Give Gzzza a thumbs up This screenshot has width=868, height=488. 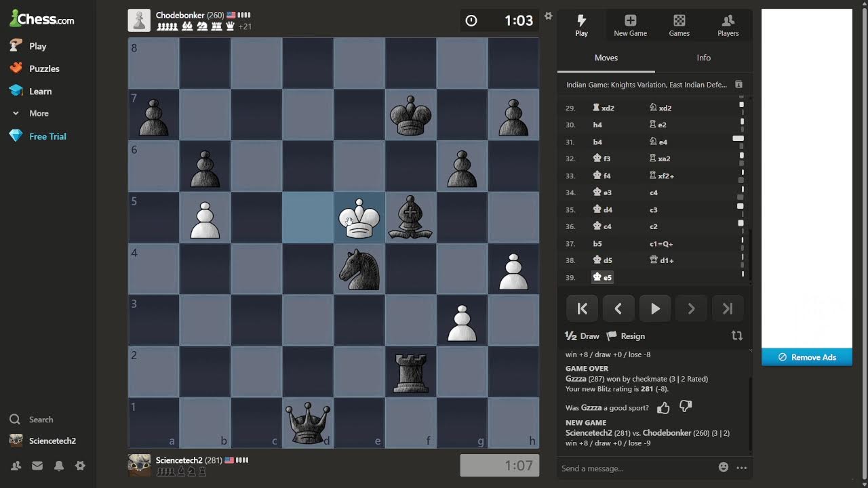663,407
